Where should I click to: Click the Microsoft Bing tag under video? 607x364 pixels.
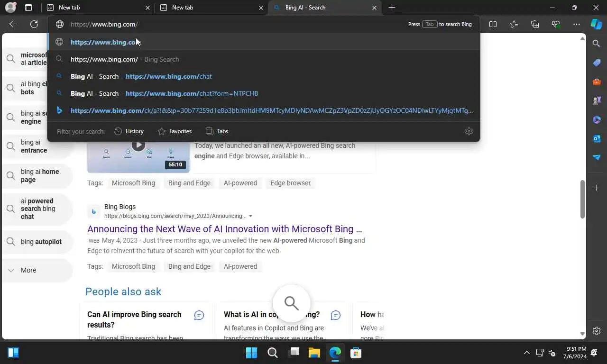(133, 183)
